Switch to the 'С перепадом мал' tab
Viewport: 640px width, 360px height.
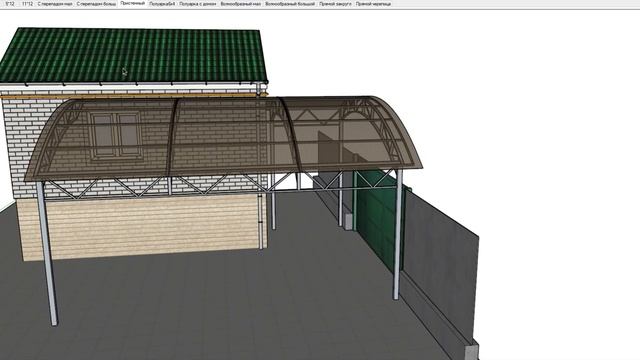pyautogui.click(x=55, y=4)
